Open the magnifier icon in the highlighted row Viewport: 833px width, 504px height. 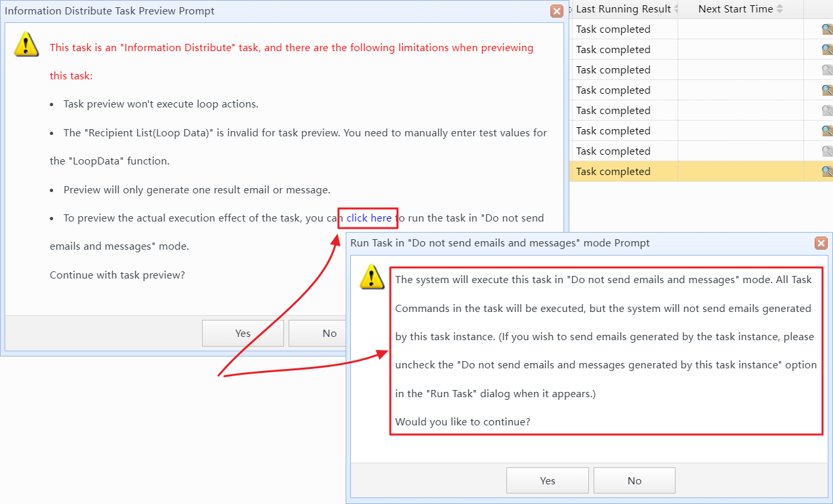[x=827, y=171]
